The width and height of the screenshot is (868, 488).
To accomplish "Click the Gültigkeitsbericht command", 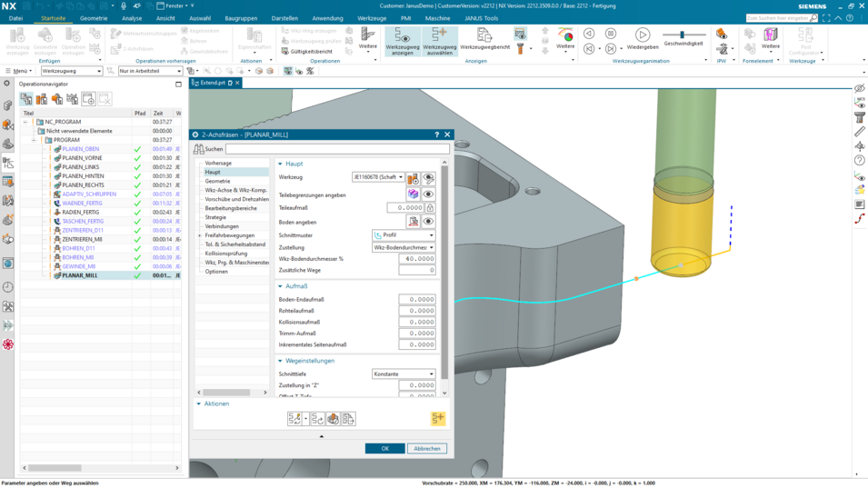I will point(308,52).
